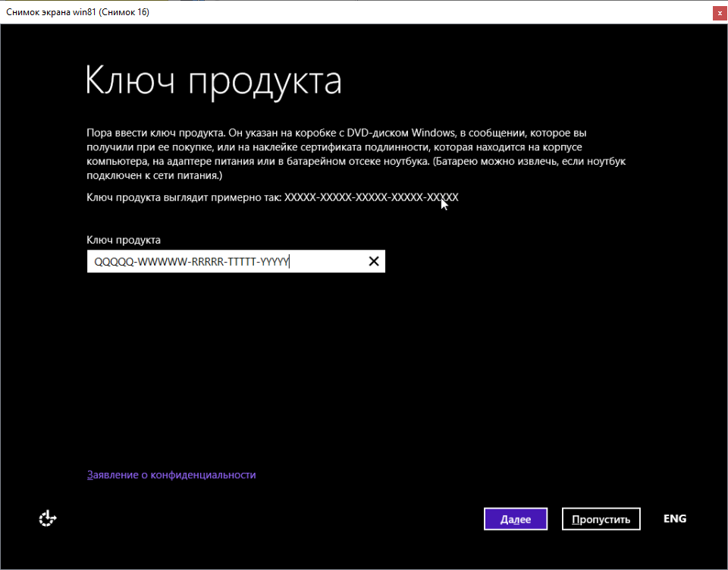Open the Ease of Access icon
728x570 pixels.
pos(47,518)
